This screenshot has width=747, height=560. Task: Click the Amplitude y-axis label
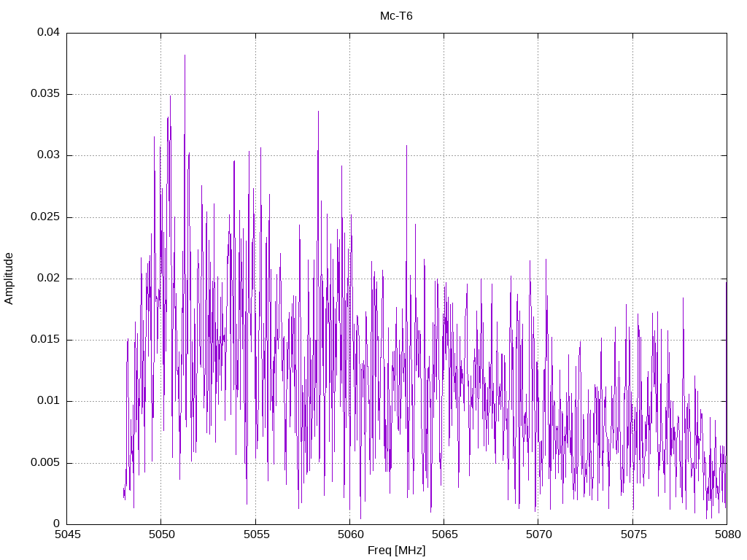9,279
